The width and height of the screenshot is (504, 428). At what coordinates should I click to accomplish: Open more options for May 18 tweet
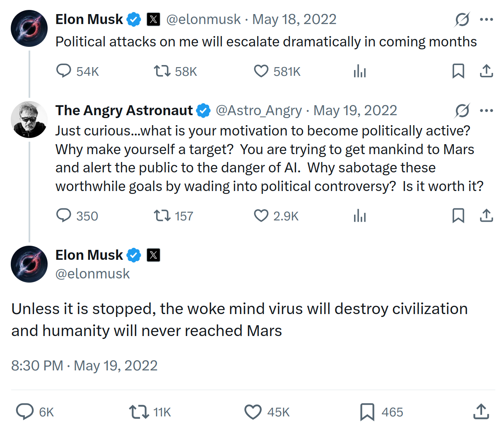(x=487, y=19)
